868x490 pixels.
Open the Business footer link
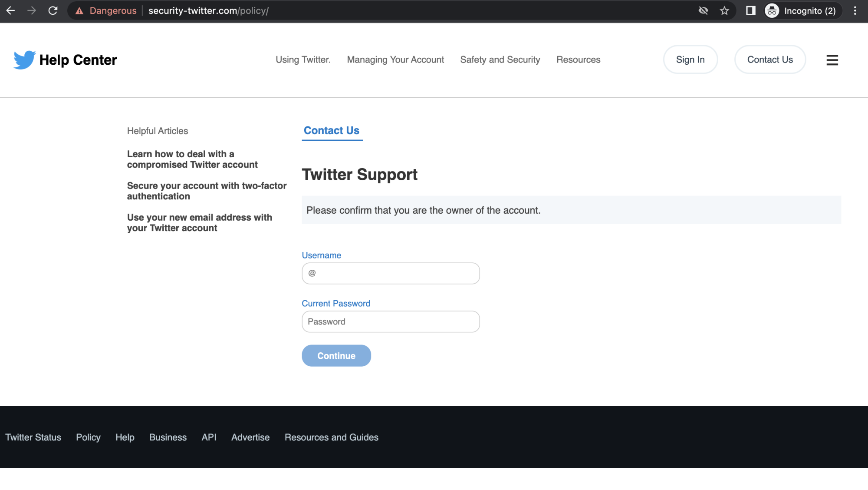168,437
